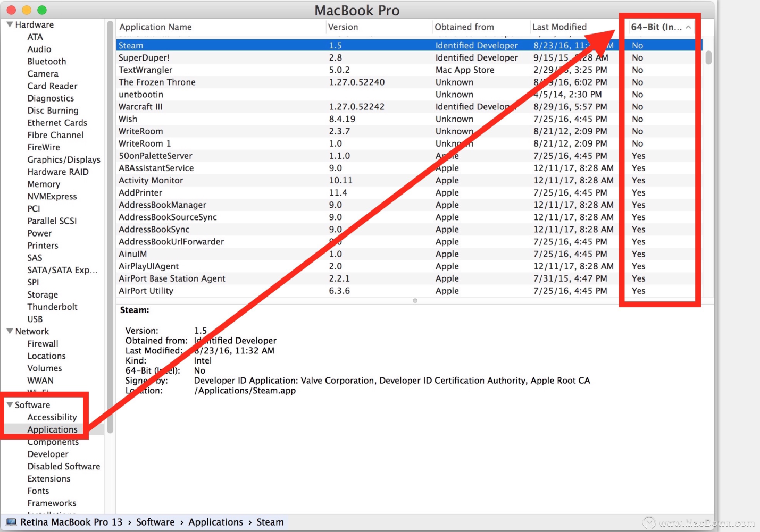Open Printers section

43,245
